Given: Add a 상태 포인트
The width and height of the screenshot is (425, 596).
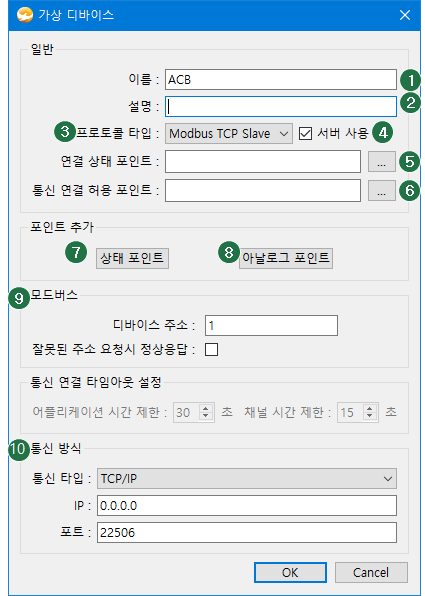Looking at the screenshot, I should [132, 258].
